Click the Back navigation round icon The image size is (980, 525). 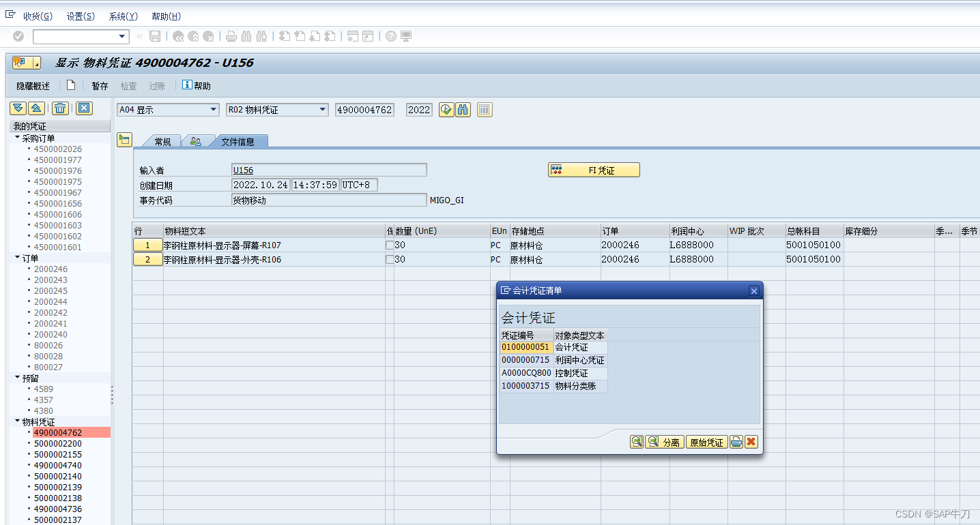point(178,36)
